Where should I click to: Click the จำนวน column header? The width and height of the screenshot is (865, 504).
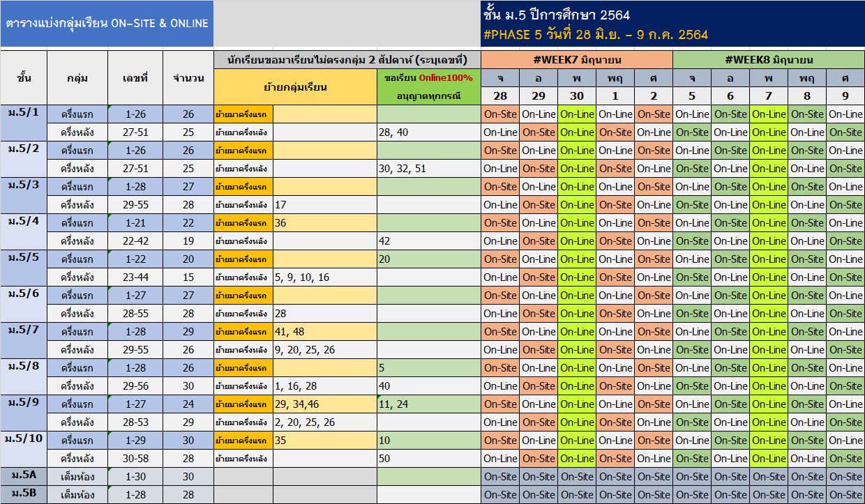pyautogui.click(x=188, y=77)
